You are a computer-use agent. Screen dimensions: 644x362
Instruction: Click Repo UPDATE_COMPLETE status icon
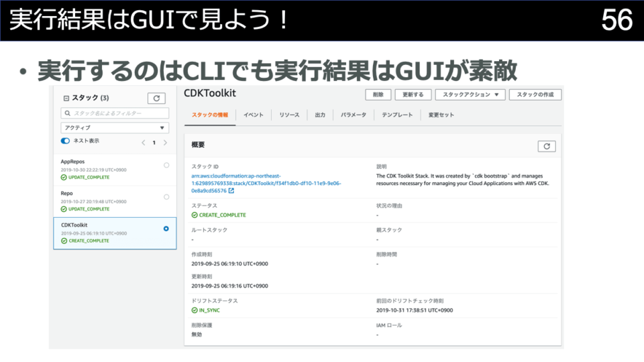pyautogui.click(x=64, y=209)
